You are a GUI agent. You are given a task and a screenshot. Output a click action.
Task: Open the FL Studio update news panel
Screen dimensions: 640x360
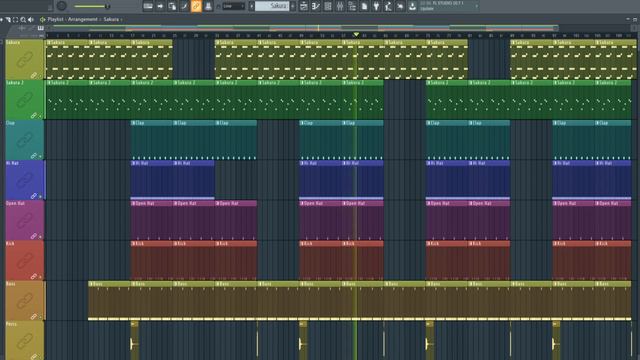click(448, 6)
